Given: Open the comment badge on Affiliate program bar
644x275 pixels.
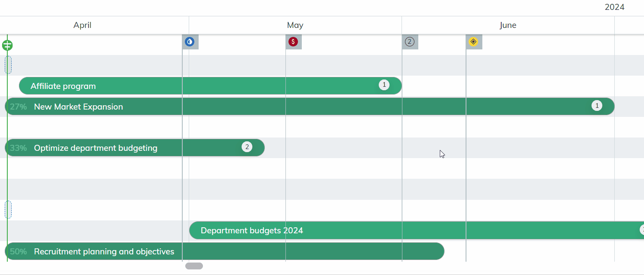Looking at the screenshot, I should point(384,85).
